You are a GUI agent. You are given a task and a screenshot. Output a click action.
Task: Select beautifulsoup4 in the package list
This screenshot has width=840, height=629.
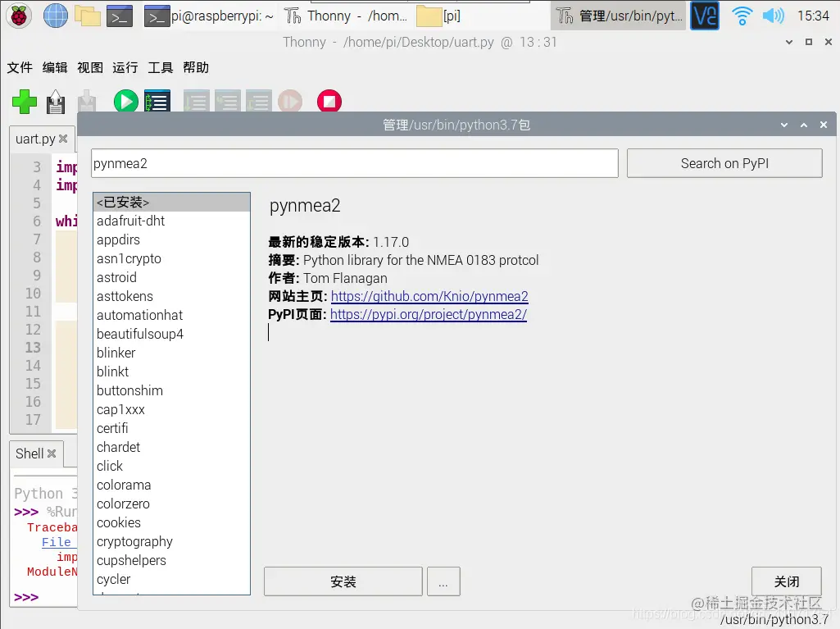pyautogui.click(x=171, y=334)
